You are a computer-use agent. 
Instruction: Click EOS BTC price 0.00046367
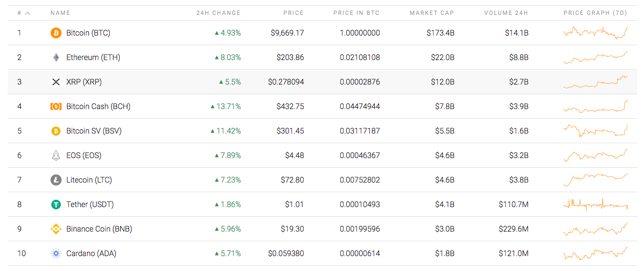(x=360, y=155)
